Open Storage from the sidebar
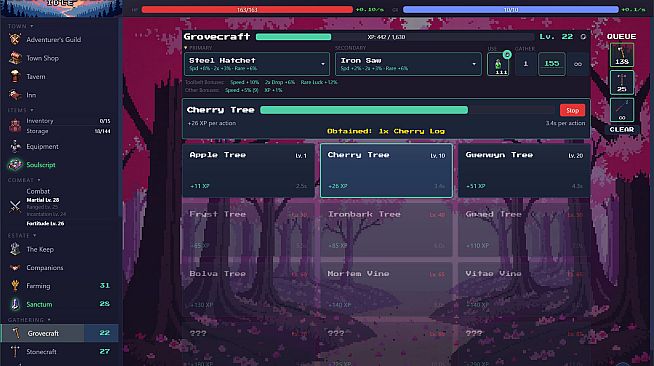The height and width of the screenshot is (366, 654). pos(37,131)
